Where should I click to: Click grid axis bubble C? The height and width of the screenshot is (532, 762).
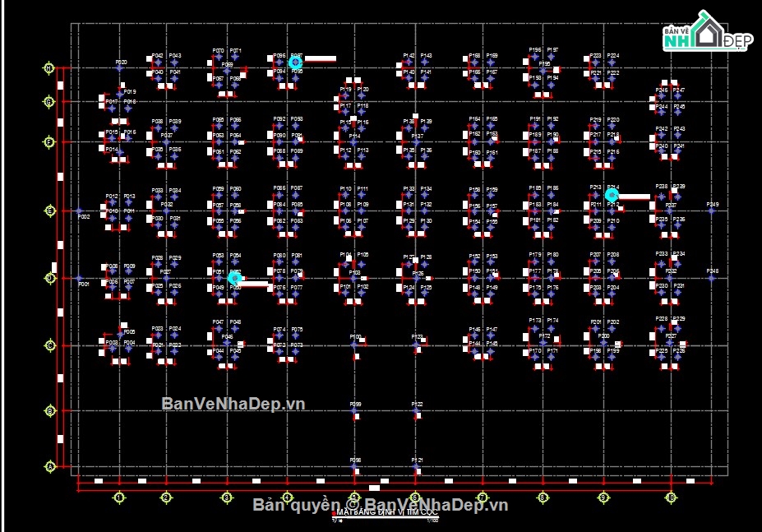tap(50, 345)
